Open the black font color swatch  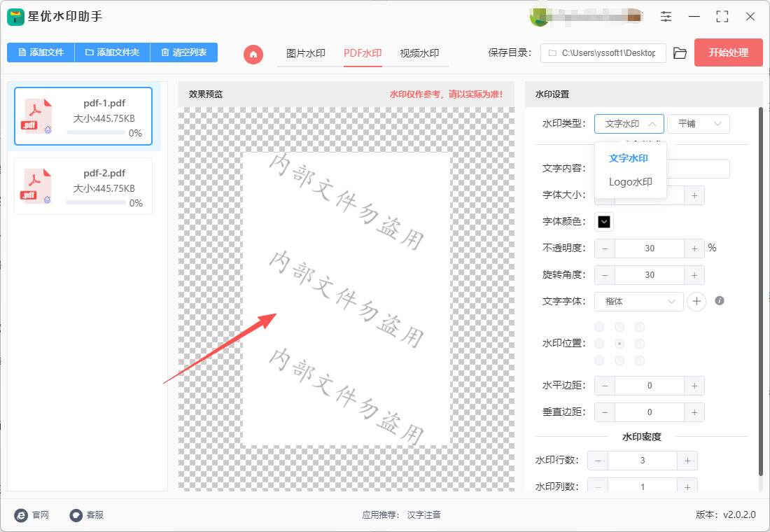[604, 221]
